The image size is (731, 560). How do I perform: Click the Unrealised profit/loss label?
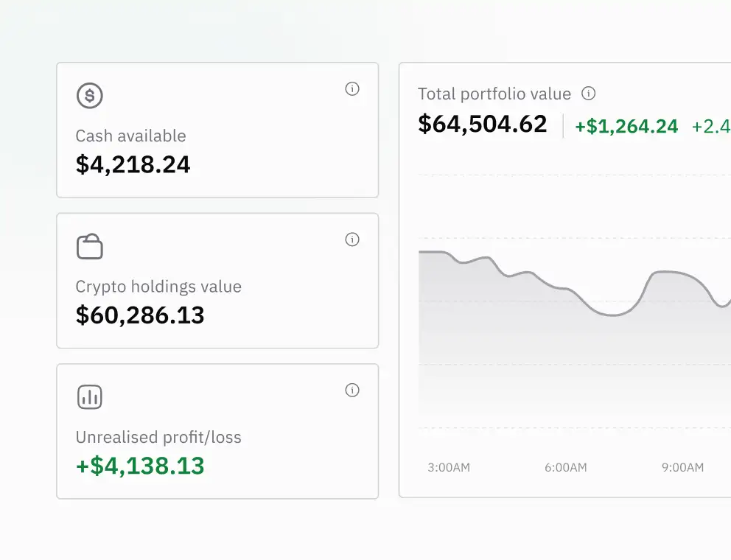(x=158, y=437)
